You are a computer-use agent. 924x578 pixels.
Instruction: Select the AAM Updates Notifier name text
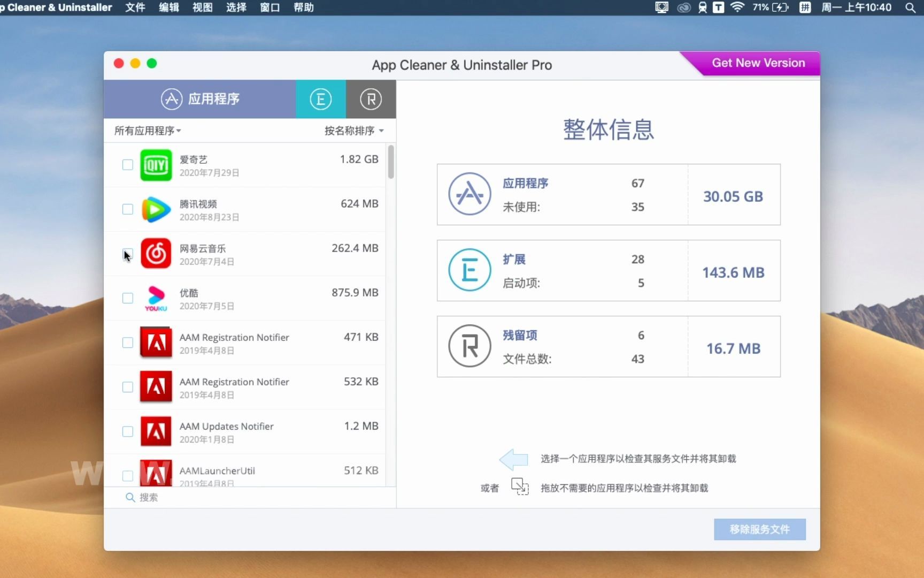coord(226,426)
